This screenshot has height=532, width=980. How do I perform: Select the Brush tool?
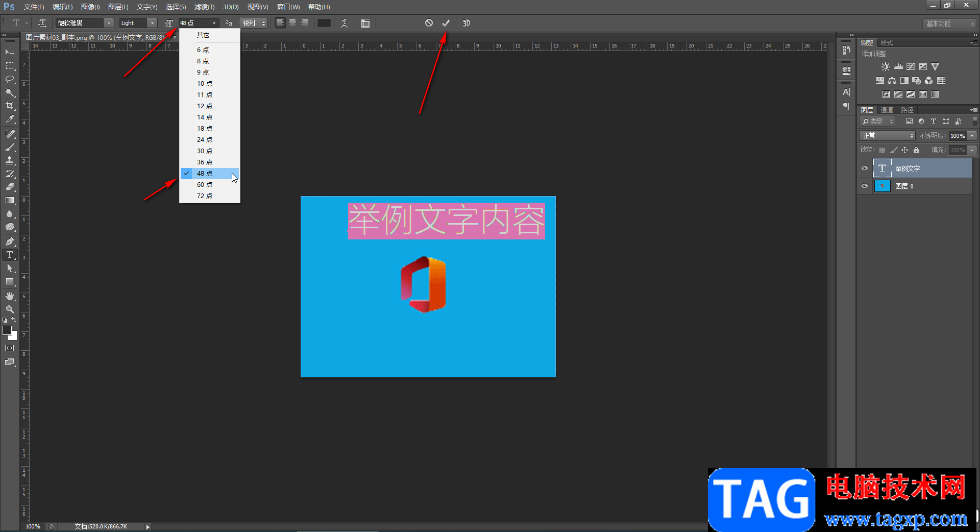tap(10, 147)
